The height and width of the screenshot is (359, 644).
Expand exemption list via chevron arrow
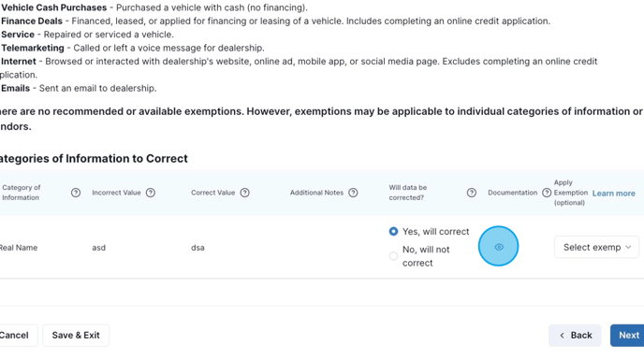coord(628,247)
